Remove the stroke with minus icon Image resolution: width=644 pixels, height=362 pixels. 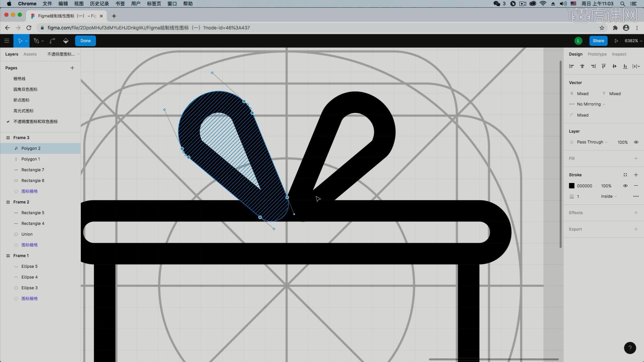pyautogui.click(x=636, y=186)
